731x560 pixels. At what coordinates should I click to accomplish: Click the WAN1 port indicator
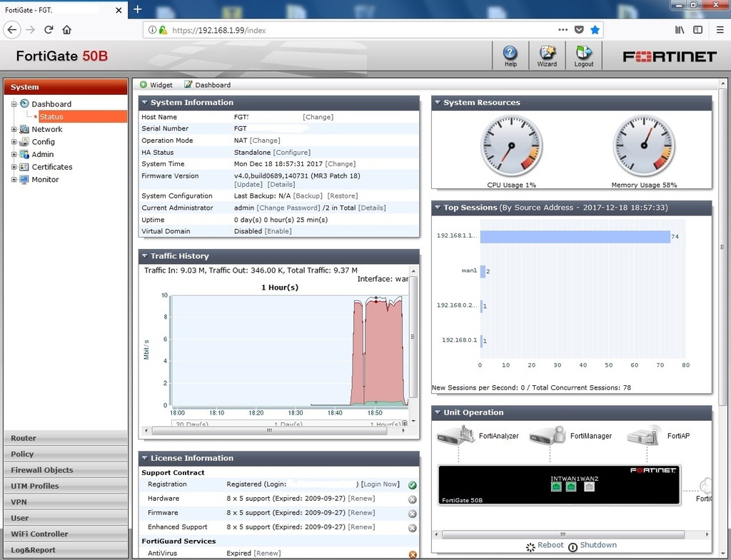[x=571, y=487]
